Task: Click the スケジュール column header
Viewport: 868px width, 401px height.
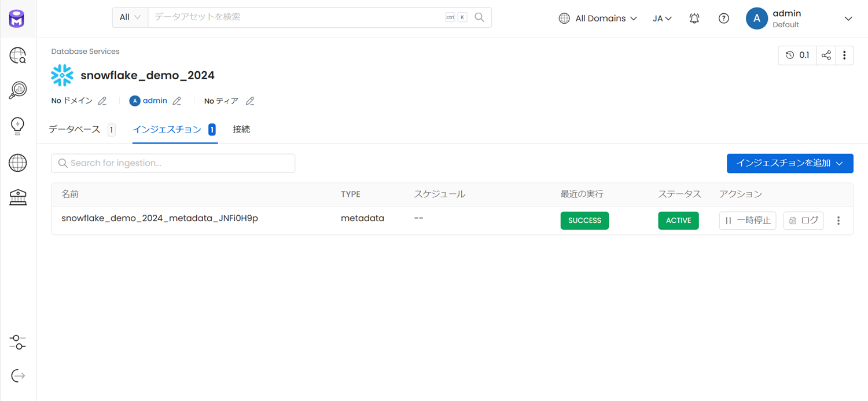Action: (439, 194)
